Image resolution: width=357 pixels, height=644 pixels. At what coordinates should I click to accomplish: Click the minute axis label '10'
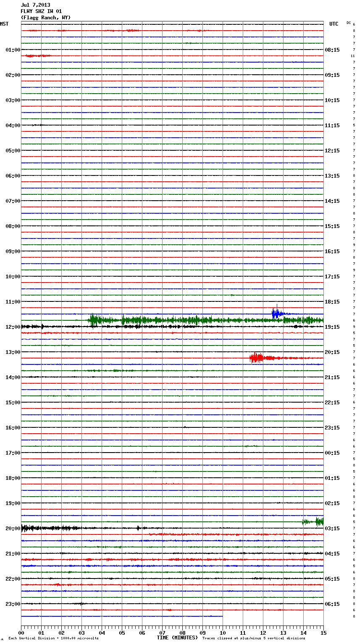coord(223,633)
